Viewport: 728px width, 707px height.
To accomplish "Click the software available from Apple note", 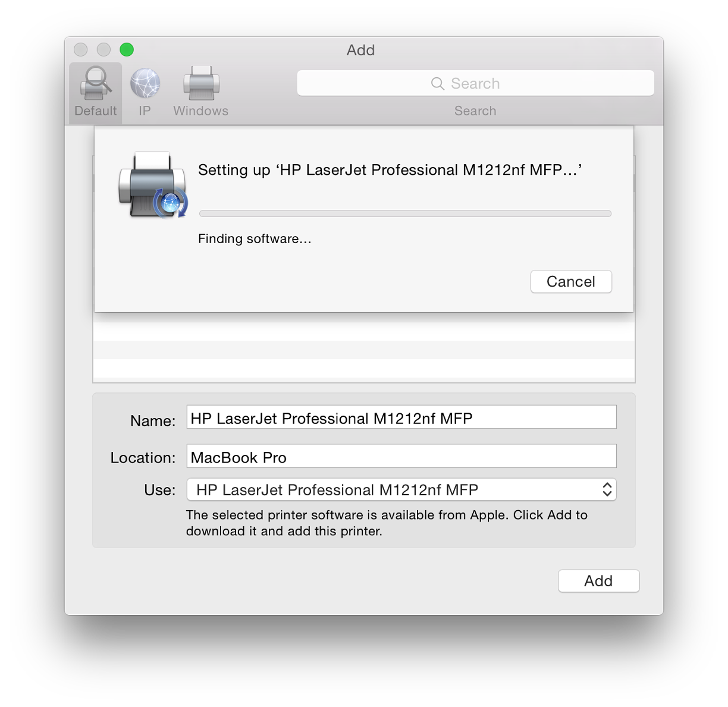I will tap(387, 523).
